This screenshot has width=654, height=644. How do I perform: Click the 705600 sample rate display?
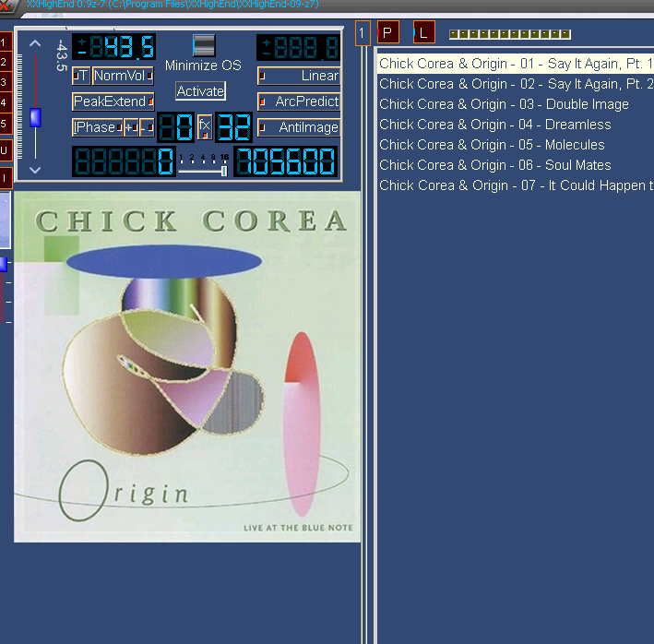286,161
